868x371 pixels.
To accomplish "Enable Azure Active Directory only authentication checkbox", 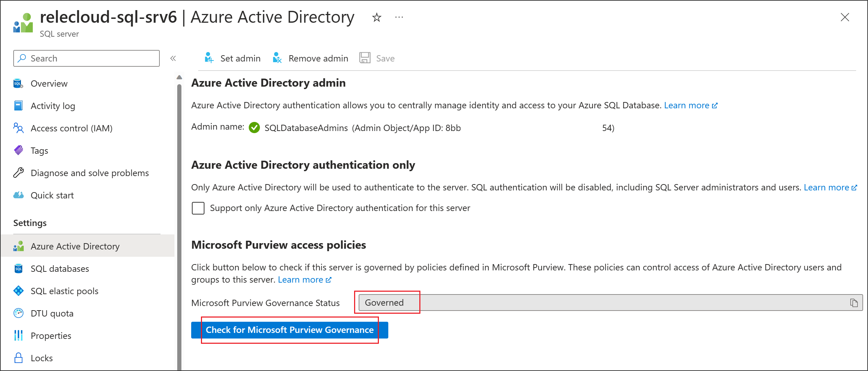I will 198,208.
